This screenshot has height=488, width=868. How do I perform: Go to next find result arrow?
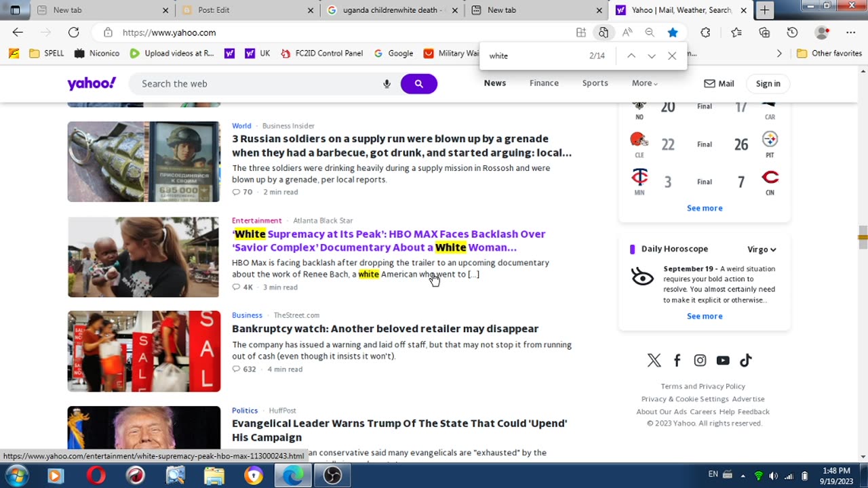click(652, 56)
